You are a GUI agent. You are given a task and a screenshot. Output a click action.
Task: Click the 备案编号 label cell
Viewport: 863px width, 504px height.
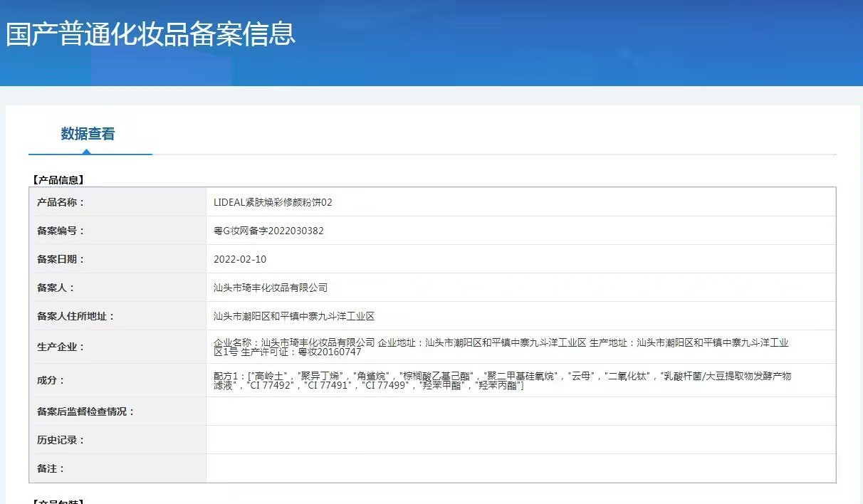point(117,231)
